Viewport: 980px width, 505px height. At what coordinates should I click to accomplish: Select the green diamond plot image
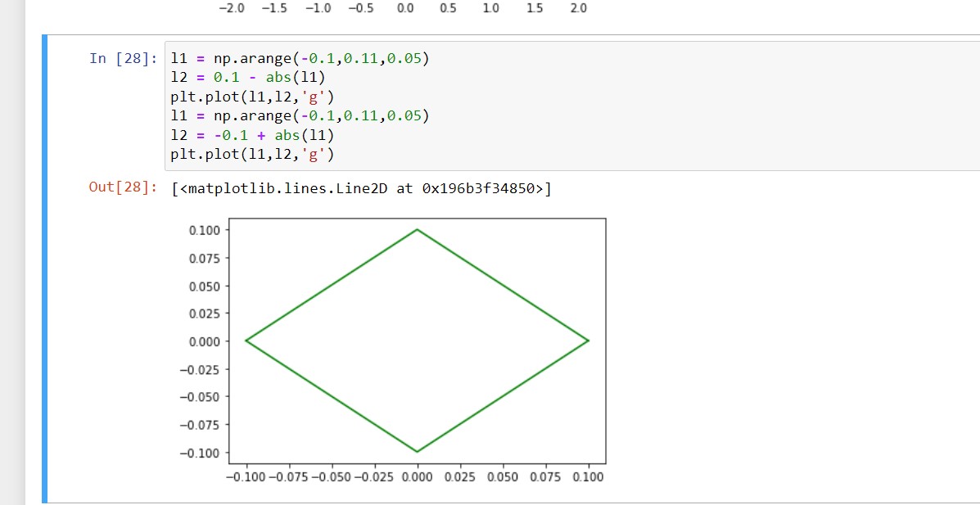pyautogui.click(x=392, y=351)
